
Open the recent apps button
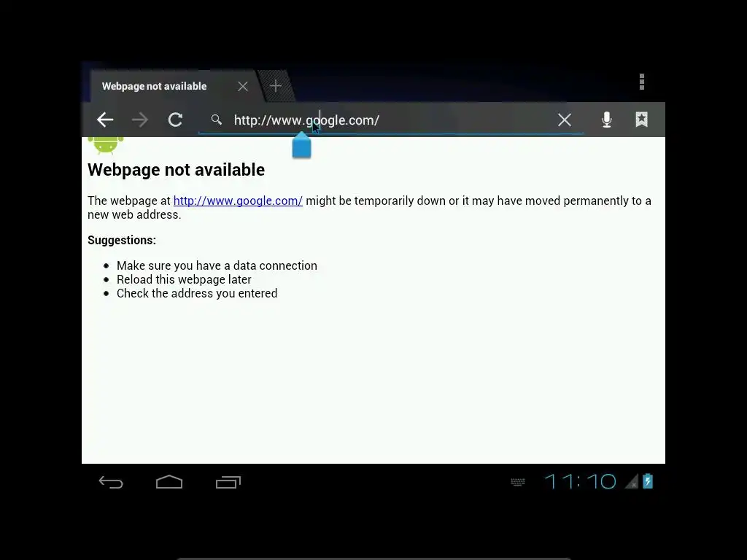228,482
